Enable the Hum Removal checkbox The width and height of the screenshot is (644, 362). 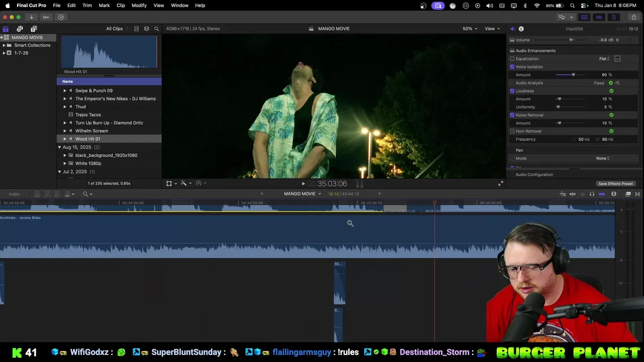pyautogui.click(x=512, y=131)
